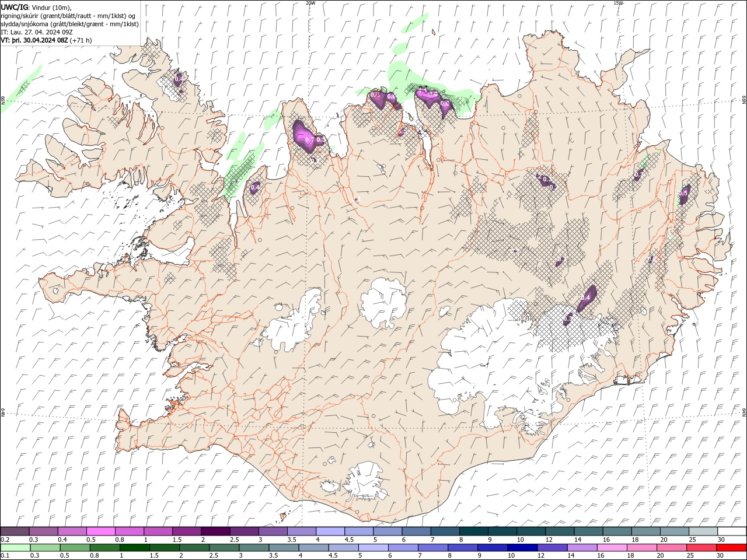Click the 4.5 swatch in the snow legend
The height and width of the screenshot is (560, 747).
[x=358, y=531]
